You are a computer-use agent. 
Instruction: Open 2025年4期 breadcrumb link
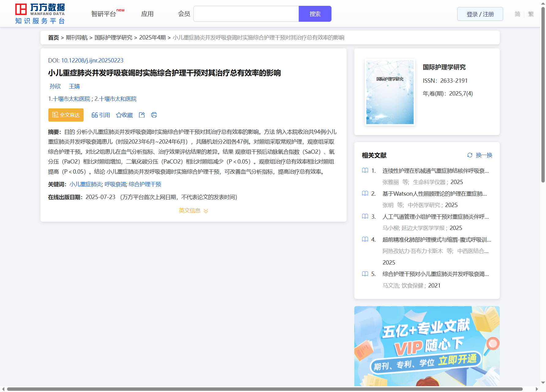point(152,37)
